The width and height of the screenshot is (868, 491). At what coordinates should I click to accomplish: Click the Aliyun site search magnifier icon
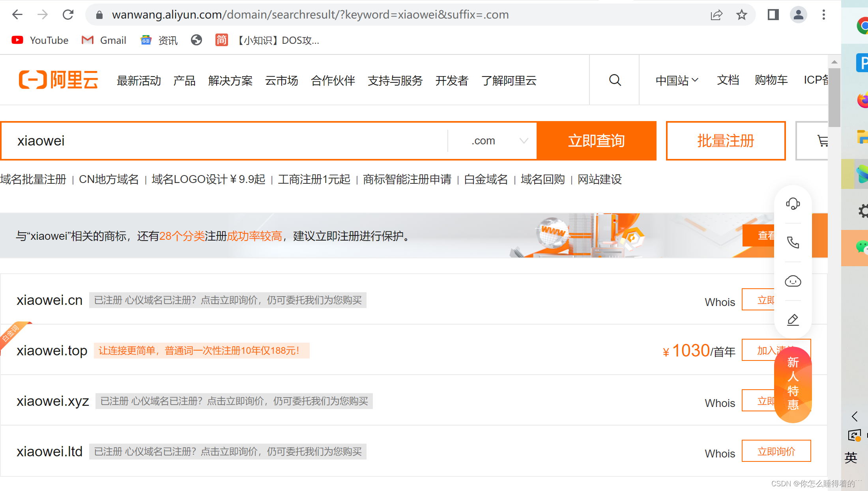coord(615,80)
